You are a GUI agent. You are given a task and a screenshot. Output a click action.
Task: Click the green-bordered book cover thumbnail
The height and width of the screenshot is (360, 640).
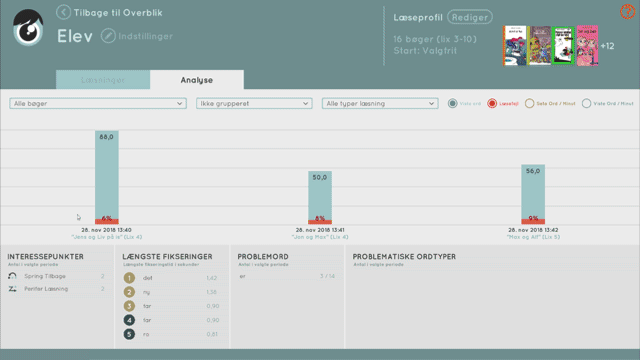pos(563,46)
